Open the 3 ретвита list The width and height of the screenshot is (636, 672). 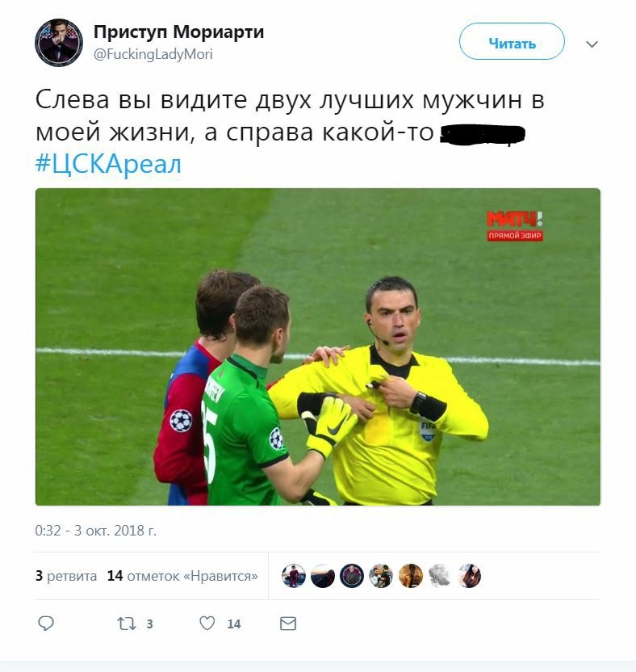pos(66,576)
